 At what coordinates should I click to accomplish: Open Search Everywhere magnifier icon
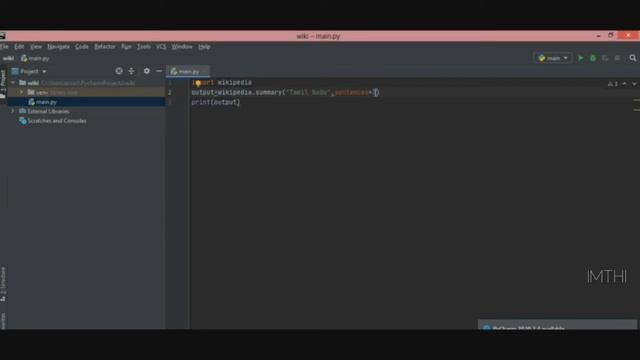(x=633, y=58)
